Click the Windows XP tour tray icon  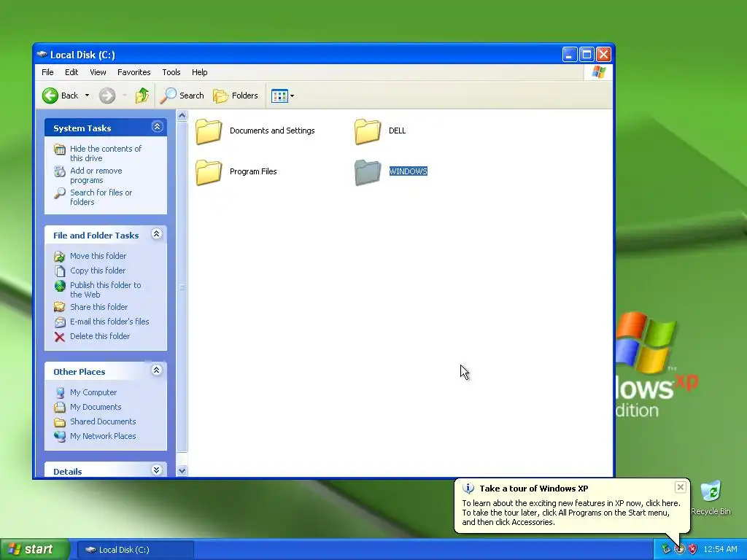679,550
